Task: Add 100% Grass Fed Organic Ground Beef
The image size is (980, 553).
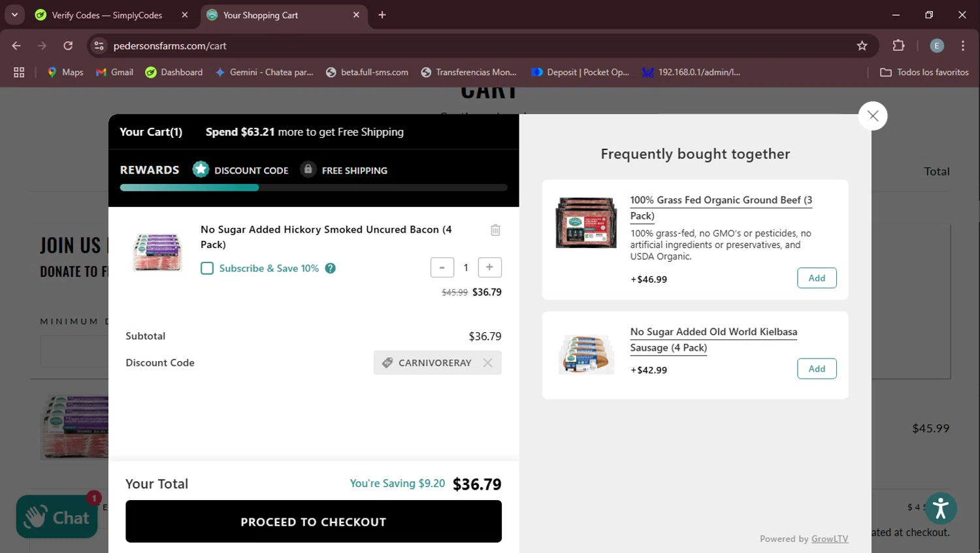Action: (x=817, y=278)
